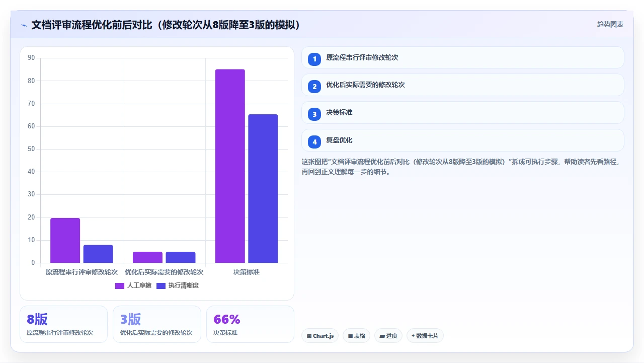The height and width of the screenshot is (363, 644).
Task: Click blue bar for 原流程串行评审修改轮次
Action: tap(98, 254)
